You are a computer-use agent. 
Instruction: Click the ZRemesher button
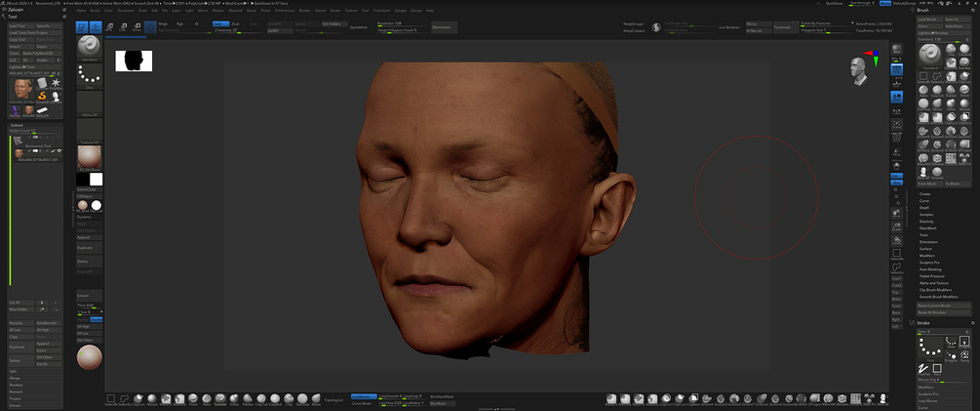coord(444,27)
